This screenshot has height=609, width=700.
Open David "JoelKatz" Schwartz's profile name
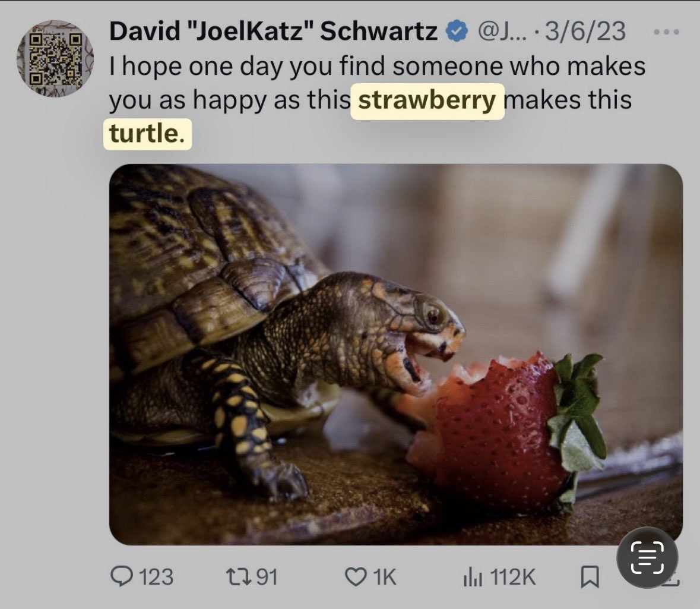pyautogui.click(x=273, y=31)
